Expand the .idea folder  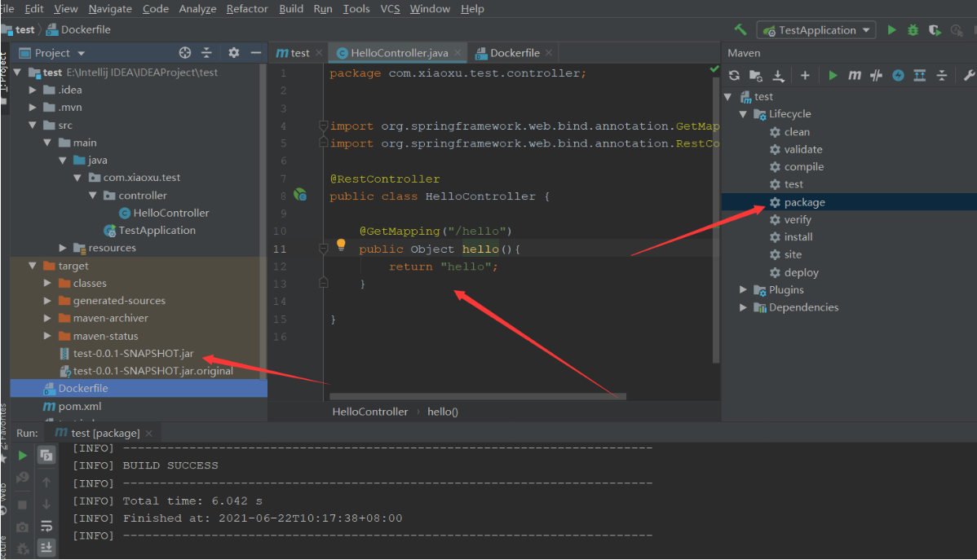33,90
